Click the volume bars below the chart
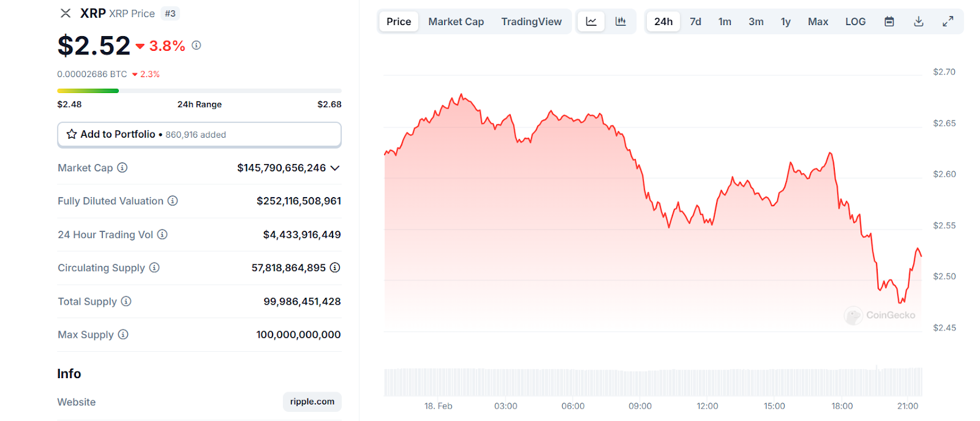980x421 pixels. [653, 382]
